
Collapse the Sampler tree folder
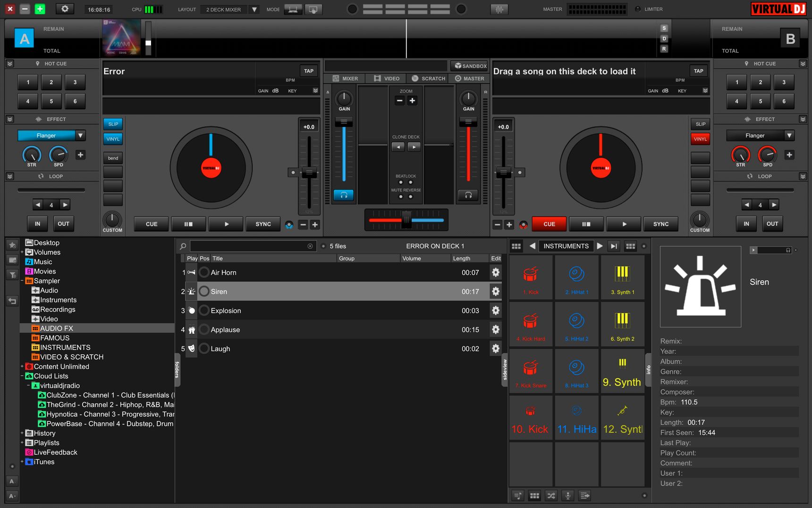point(22,281)
